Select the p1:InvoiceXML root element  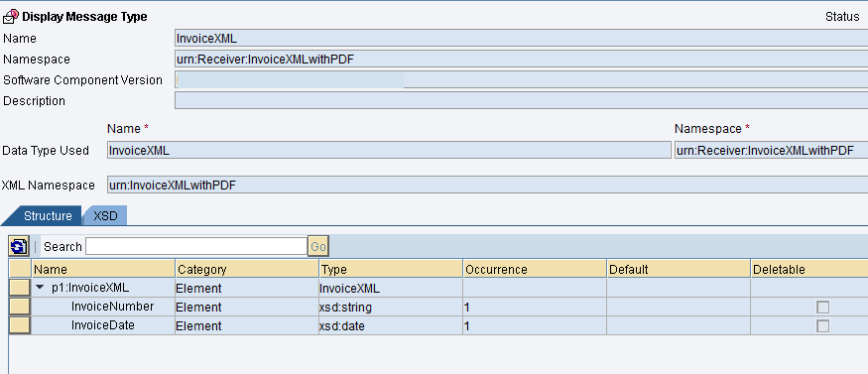coord(89,288)
